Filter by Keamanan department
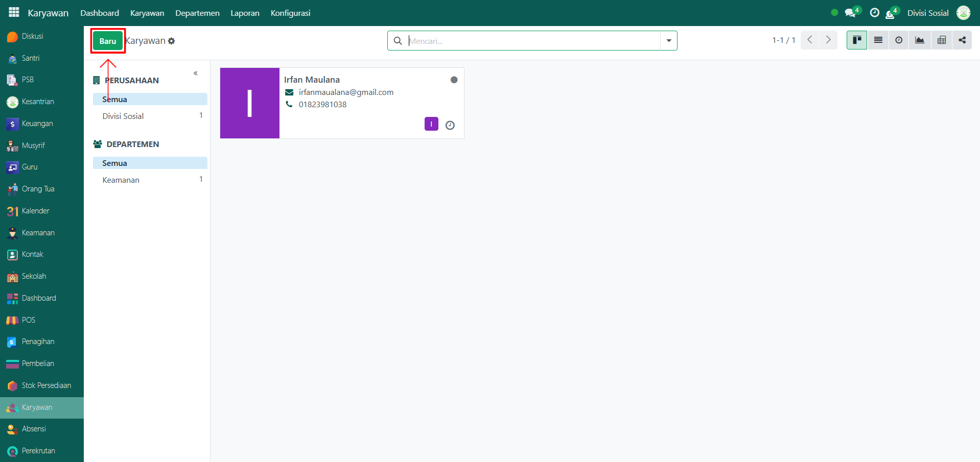The width and height of the screenshot is (980, 462). (x=121, y=180)
